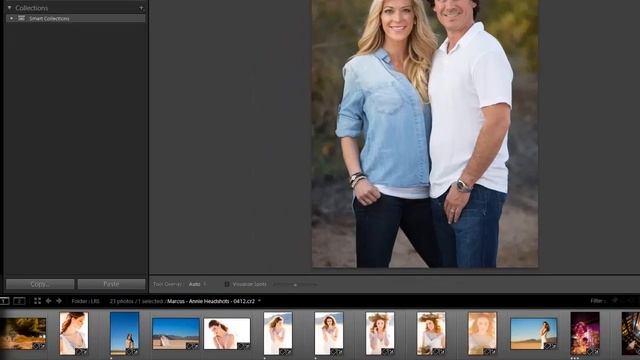Switch to Grid view icon in filmstrip bar

[x=37, y=301]
